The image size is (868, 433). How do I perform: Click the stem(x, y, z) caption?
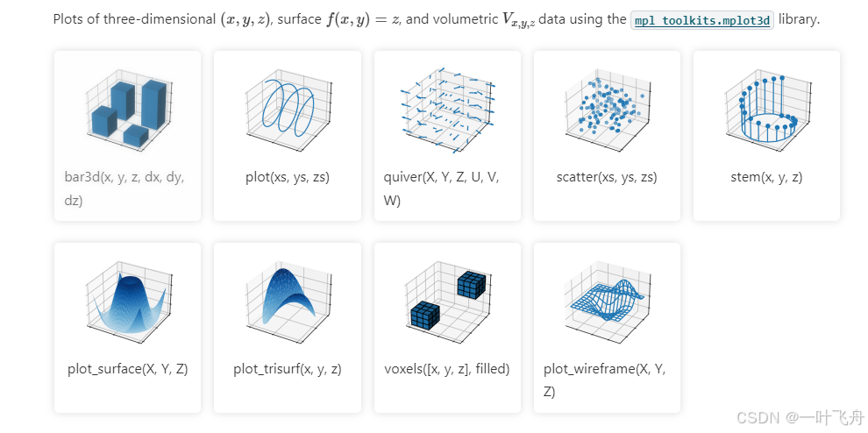pos(766,178)
